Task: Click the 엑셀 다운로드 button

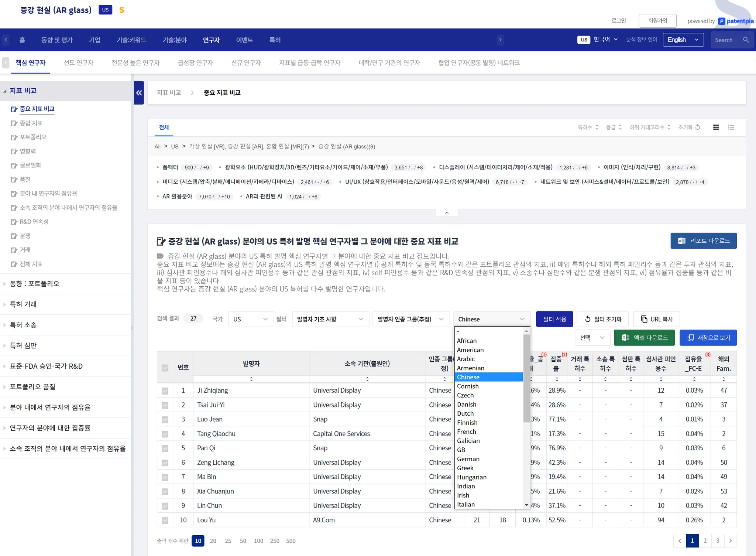Action: (644, 338)
